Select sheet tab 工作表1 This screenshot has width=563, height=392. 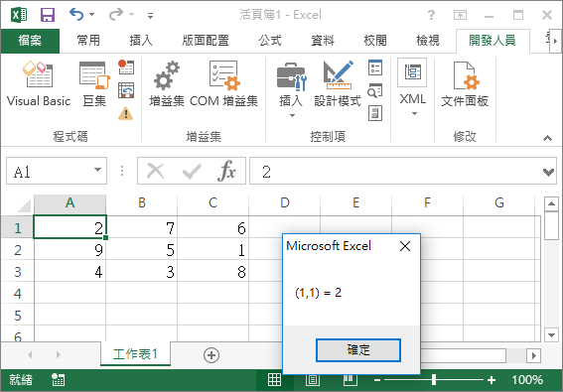click(135, 354)
